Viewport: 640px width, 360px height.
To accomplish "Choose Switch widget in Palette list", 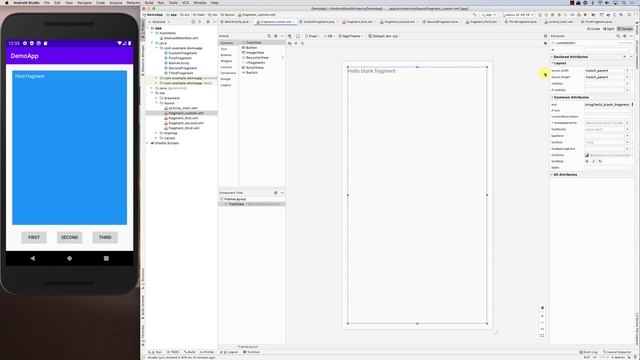I will [x=251, y=72].
